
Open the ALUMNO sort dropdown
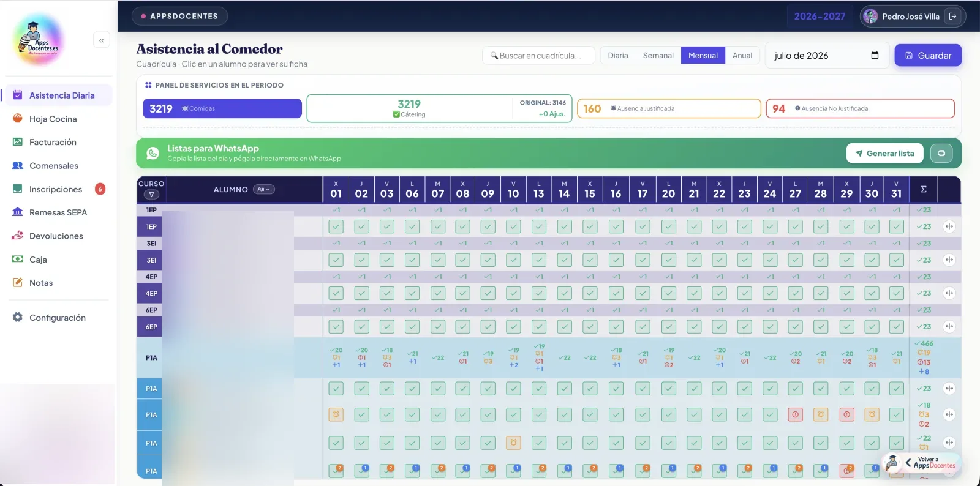(x=264, y=189)
